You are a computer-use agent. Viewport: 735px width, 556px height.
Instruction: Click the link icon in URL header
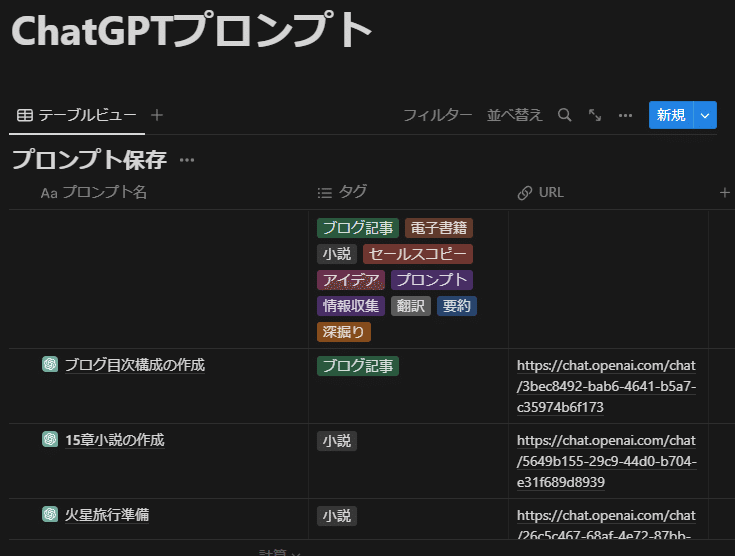tap(525, 193)
